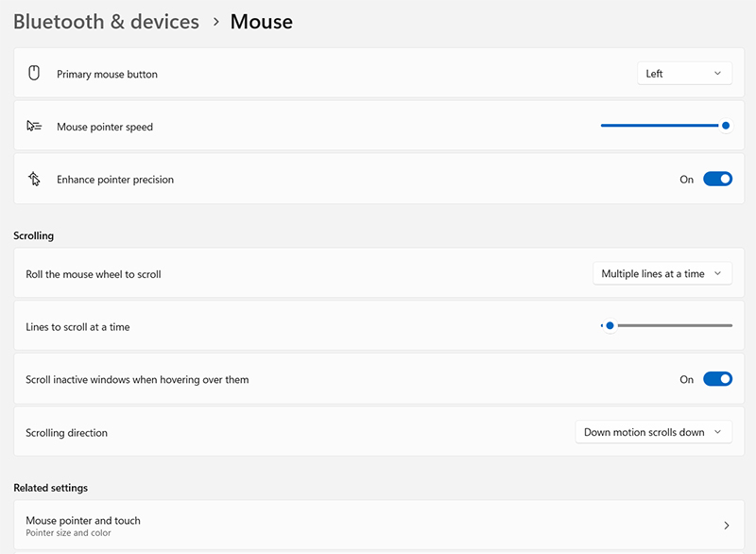This screenshot has width=756, height=554.
Task: Click the breadcrumb chevron separator before Mouse
Action: pos(216,22)
